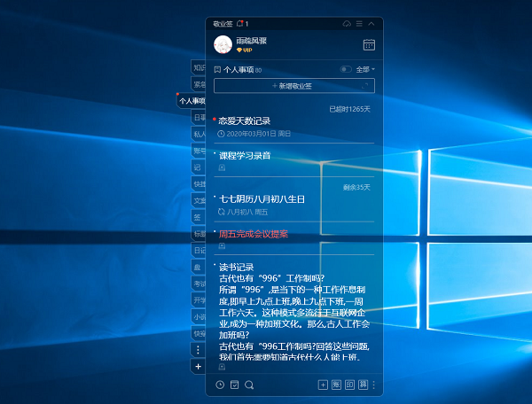Select the 个人事项 category tab
This screenshot has width=532, height=404.
[x=192, y=101]
